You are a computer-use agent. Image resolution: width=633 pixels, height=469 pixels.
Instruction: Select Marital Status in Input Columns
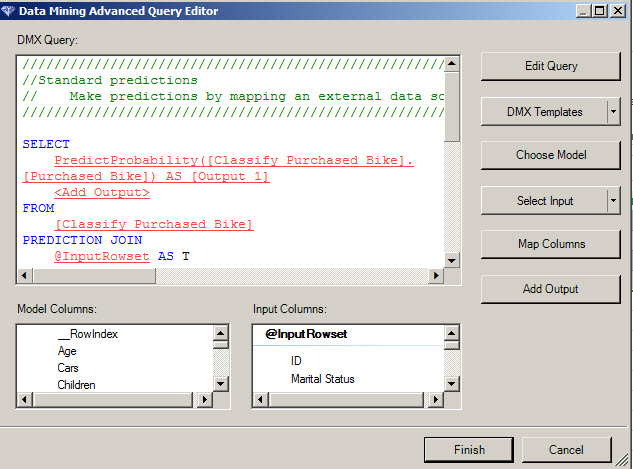click(323, 379)
